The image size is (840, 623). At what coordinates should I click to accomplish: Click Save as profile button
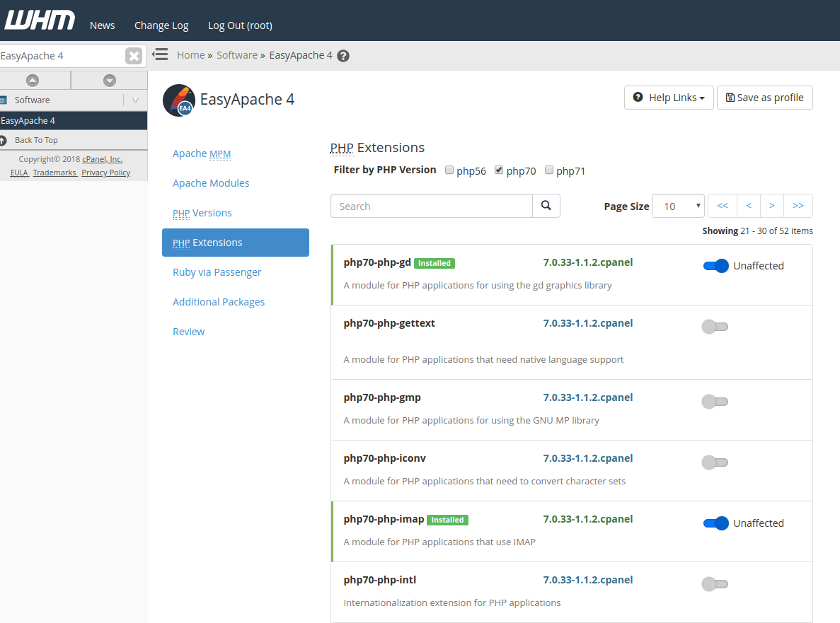[x=764, y=98]
